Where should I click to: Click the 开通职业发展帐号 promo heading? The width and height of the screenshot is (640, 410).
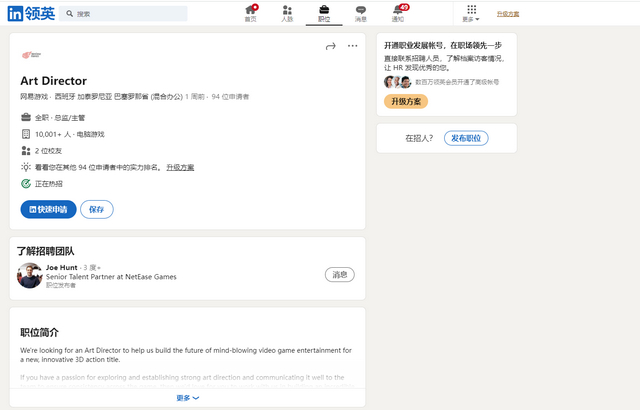point(442,45)
